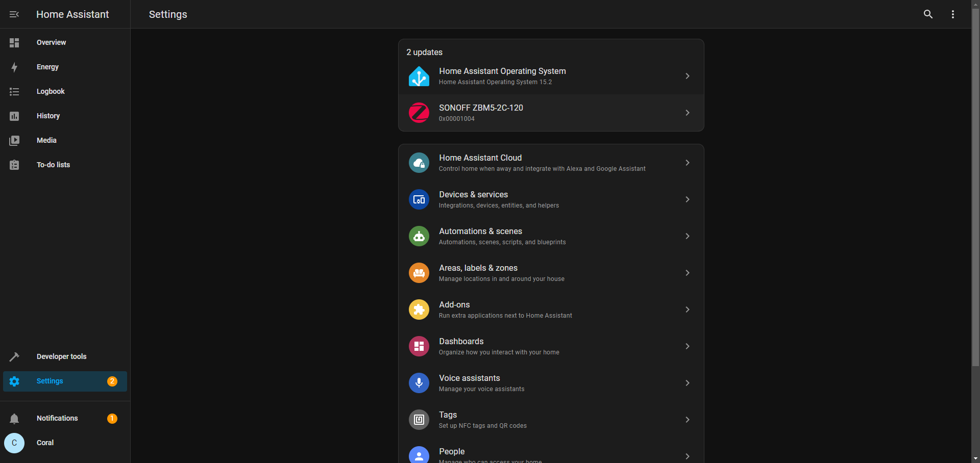Click the Media play icon
The image size is (980, 463).
(x=14, y=141)
